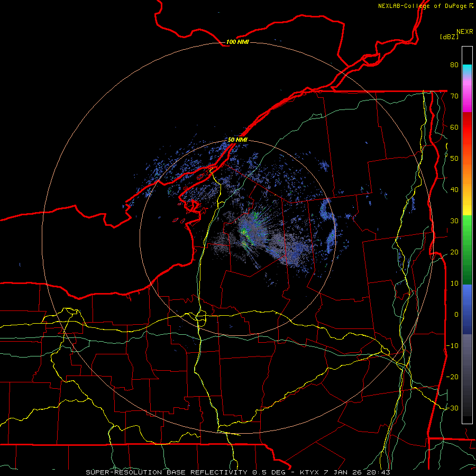Click the 80 value on the dBZ scale
This screenshot has height=476, width=476.
click(454, 65)
